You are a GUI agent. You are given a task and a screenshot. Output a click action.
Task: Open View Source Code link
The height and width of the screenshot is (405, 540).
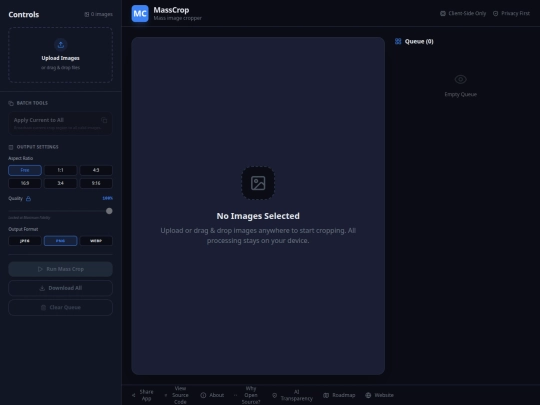click(x=177, y=395)
